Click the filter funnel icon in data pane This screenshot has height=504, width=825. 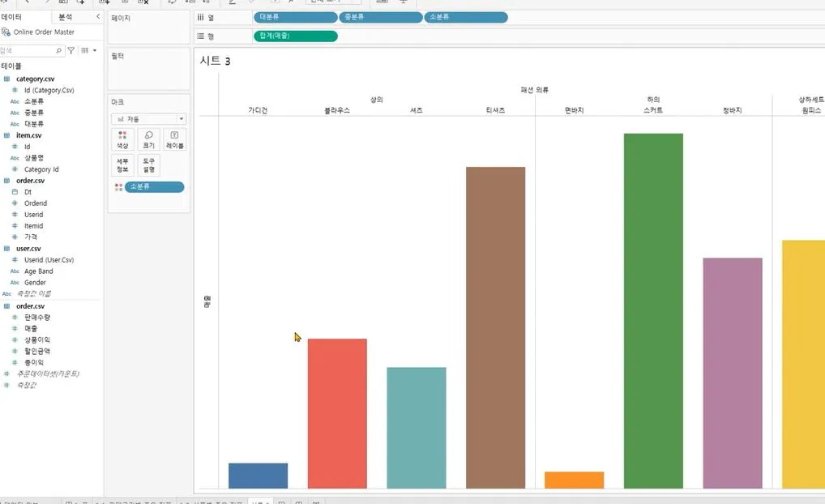click(x=71, y=50)
